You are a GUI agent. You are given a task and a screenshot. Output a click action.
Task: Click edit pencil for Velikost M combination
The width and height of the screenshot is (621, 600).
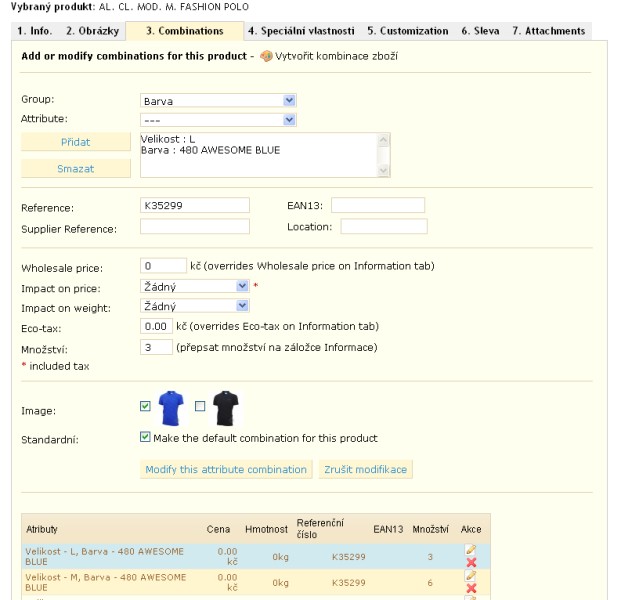[471, 575]
